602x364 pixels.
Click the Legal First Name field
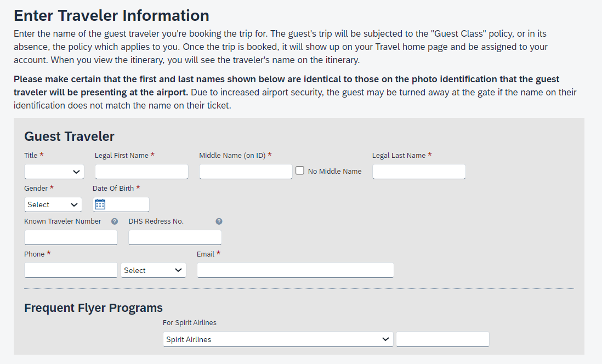click(x=141, y=172)
